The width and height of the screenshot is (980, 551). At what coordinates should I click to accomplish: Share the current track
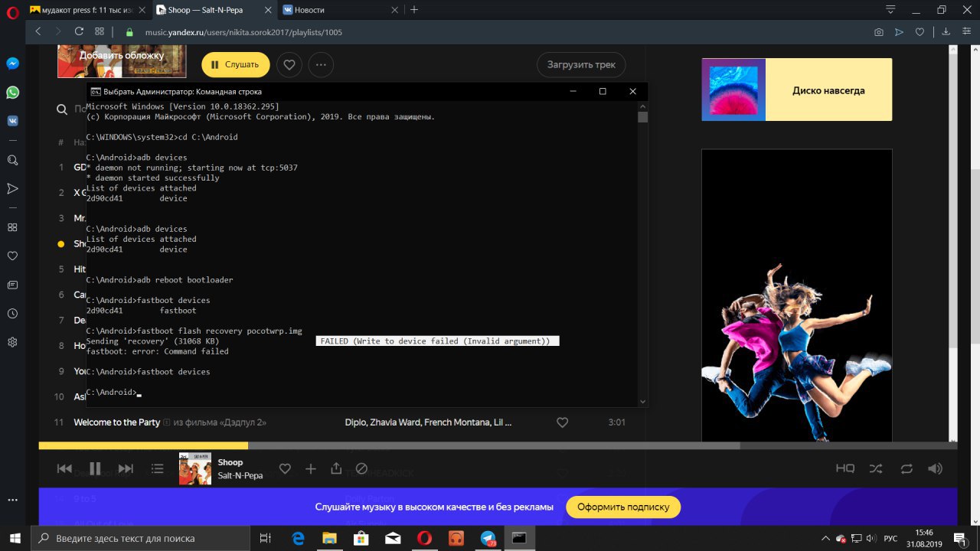click(x=336, y=468)
